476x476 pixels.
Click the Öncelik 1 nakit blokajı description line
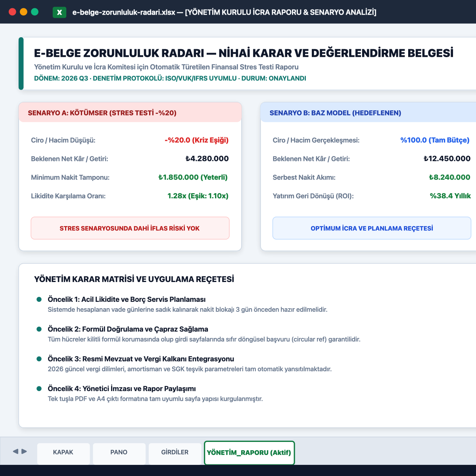click(x=188, y=309)
